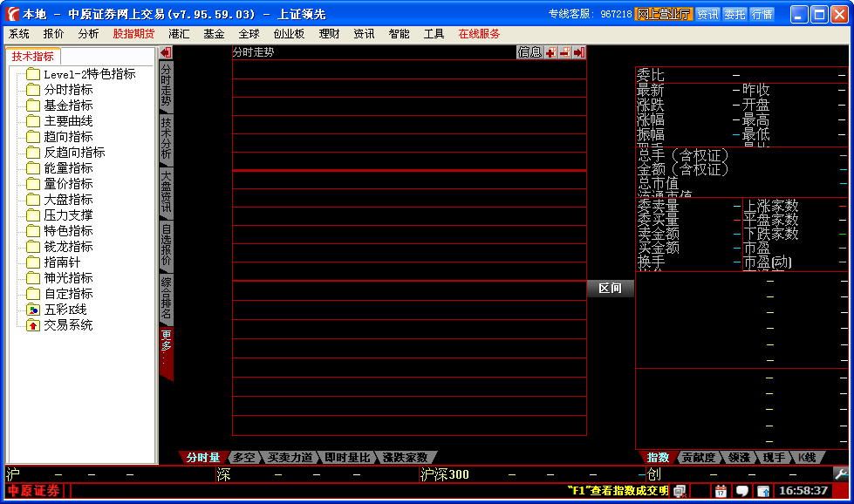Switch to the 指数 tab
This screenshot has width=854, height=504.
[x=658, y=458]
